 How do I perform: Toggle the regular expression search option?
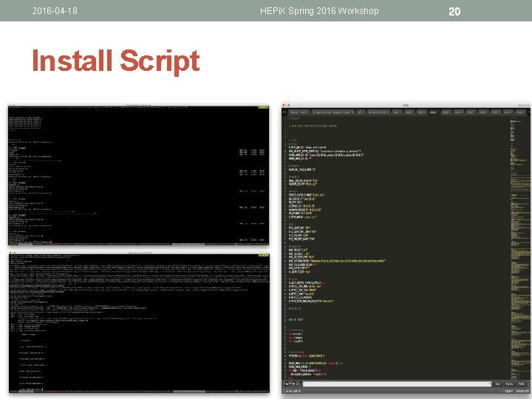[283, 383]
